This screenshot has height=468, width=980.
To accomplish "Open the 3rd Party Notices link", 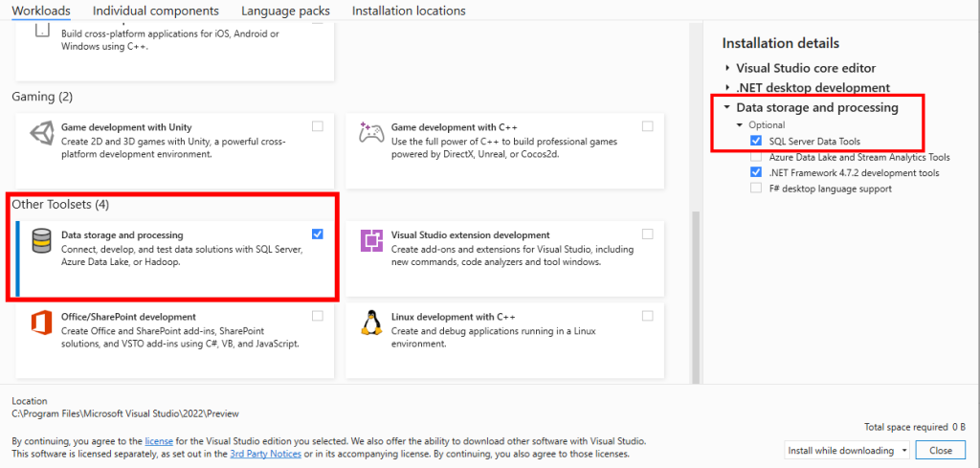I will pos(266,455).
